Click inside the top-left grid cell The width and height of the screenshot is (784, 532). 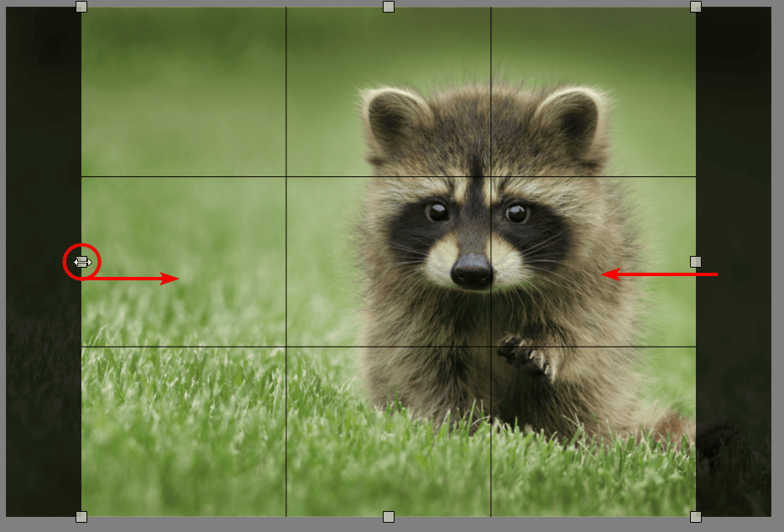coord(183,92)
